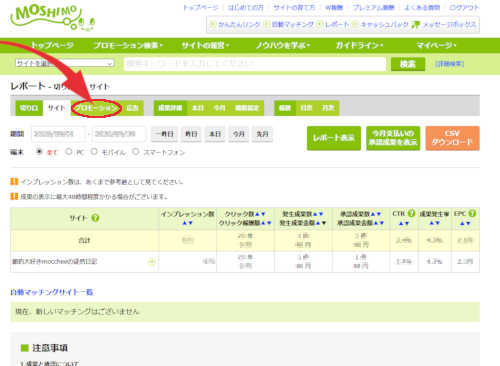Open メッセージボックス from header
500x366 pixels.
[444, 25]
